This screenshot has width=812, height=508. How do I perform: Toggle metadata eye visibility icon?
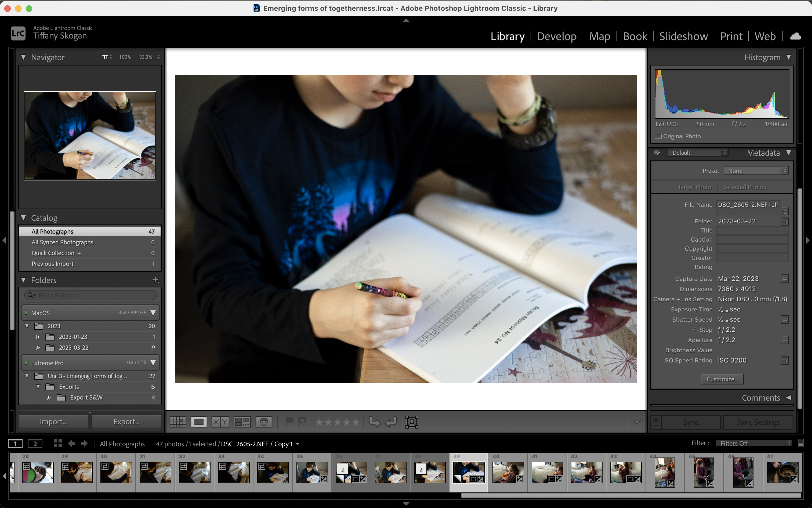657,153
